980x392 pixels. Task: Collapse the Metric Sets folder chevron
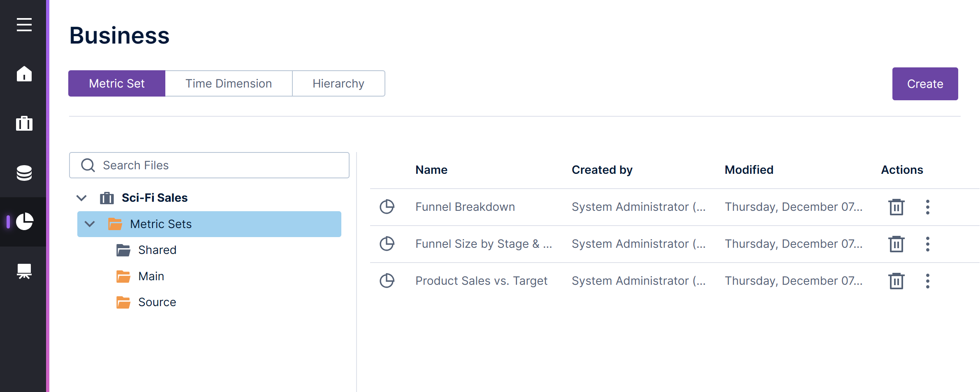click(90, 224)
